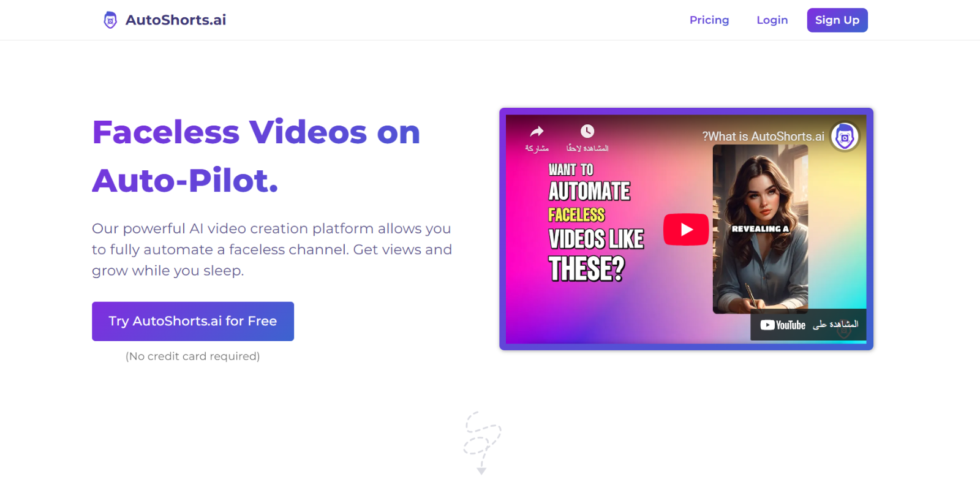
Task: Click the share arrow icon on the video
Action: click(537, 131)
